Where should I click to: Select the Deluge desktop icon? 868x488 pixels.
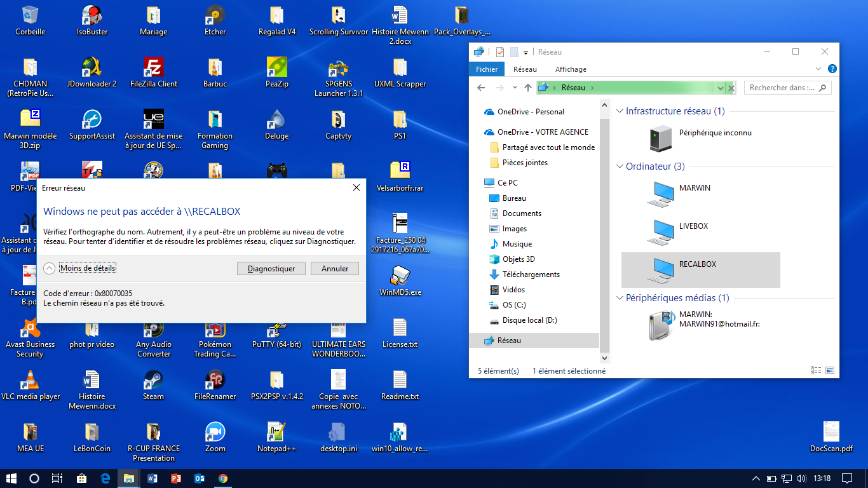(277, 125)
